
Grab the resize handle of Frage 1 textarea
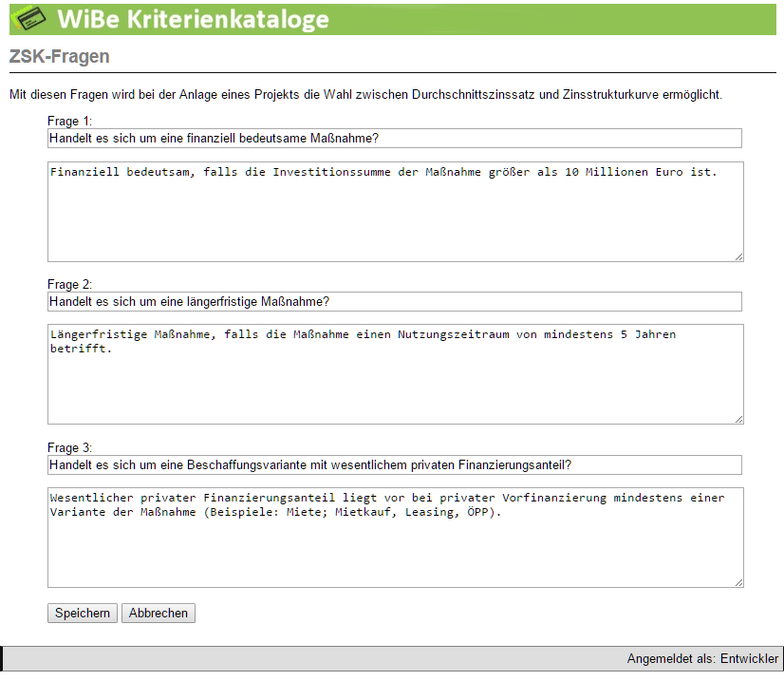[737, 255]
